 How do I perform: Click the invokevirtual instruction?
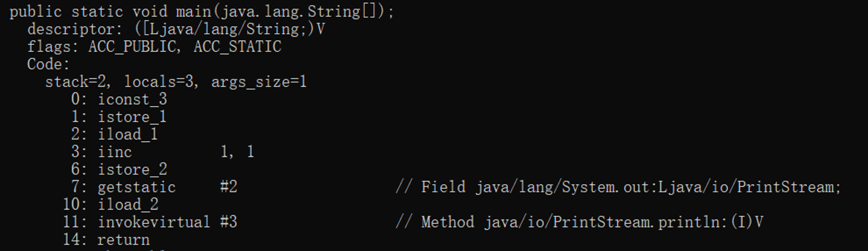pos(154,222)
